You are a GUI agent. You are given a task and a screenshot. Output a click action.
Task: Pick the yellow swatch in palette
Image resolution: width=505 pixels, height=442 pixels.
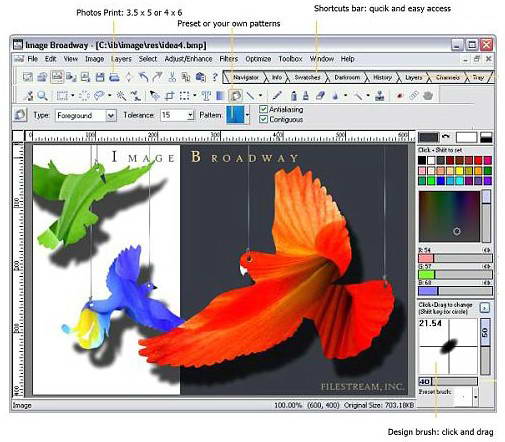[459, 171]
